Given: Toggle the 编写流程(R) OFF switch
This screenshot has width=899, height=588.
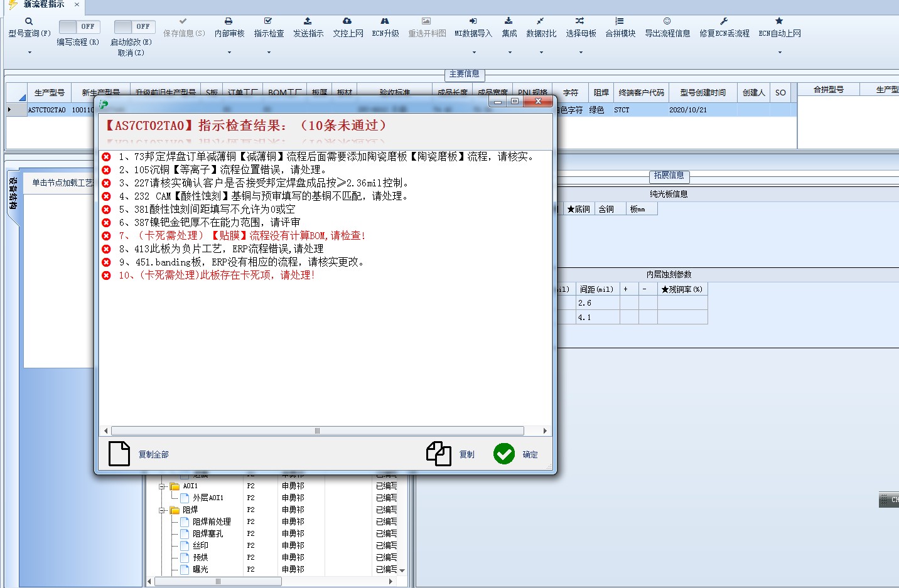Looking at the screenshot, I should [x=79, y=26].
